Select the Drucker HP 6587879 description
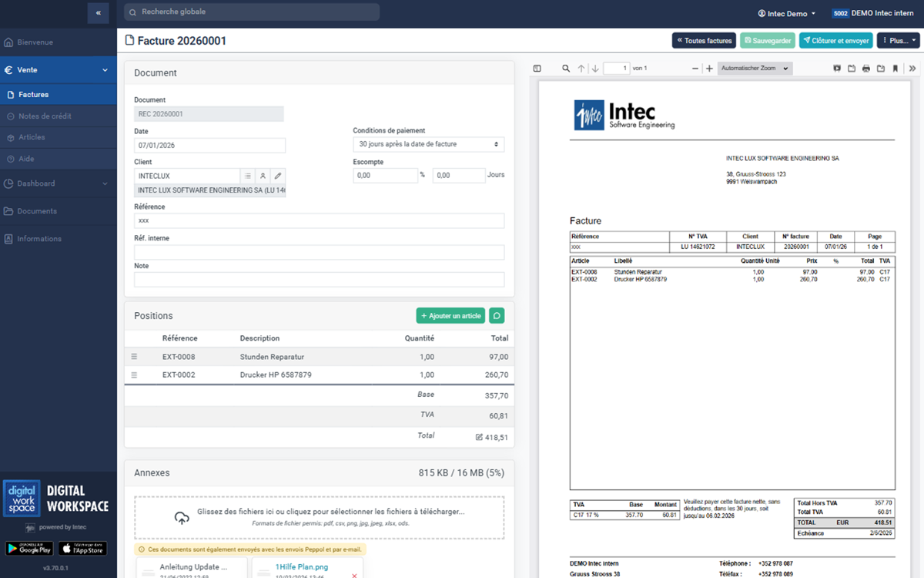 pyautogui.click(x=276, y=375)
